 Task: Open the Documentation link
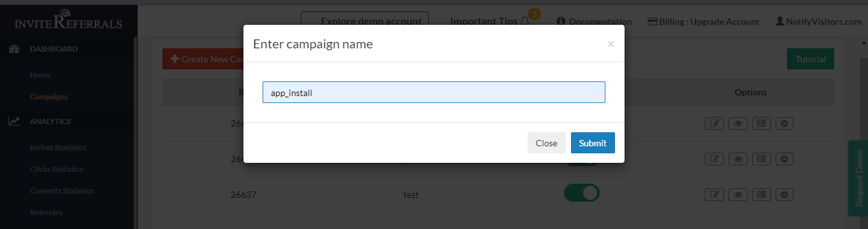[x=594, y=21]
